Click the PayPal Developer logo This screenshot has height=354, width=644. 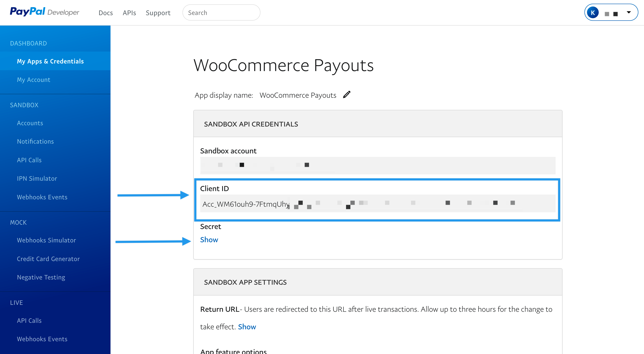44,12
